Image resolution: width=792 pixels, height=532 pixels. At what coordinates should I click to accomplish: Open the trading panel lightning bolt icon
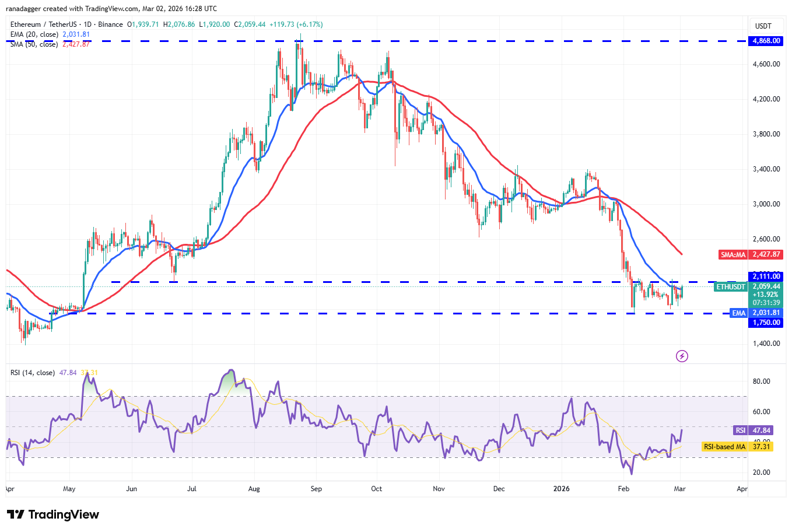(682, 356)
